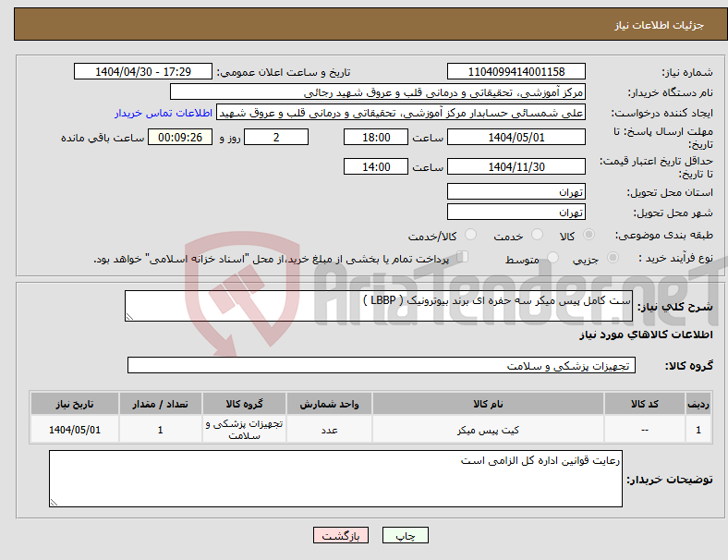Click the delivery province field تهران
Image resolution: width=728 pixels, height=560 pixels.
pyautogui.click(x=516, y=192)
